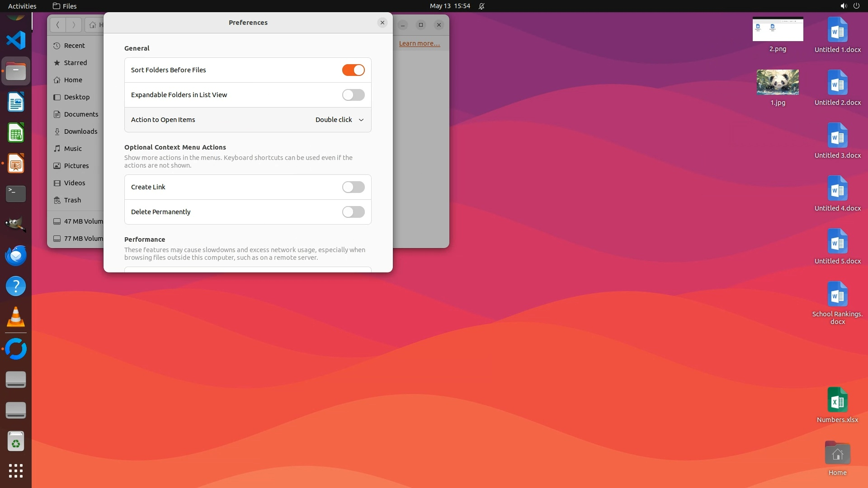This screenshot has width=868, height=488.
Task: Turn on the Create Link switch
Action: [x=353, y=187]
